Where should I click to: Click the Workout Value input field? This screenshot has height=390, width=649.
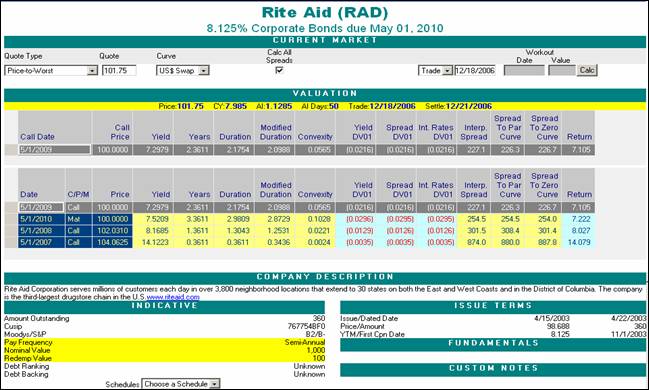tap(562, 70)
